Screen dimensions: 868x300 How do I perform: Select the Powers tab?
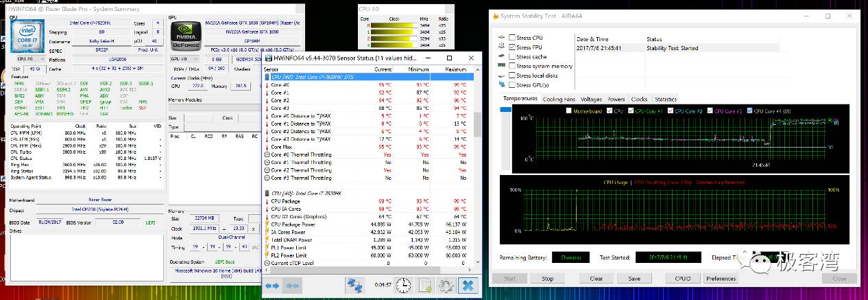pyautogui.click(x=616, y=100)
